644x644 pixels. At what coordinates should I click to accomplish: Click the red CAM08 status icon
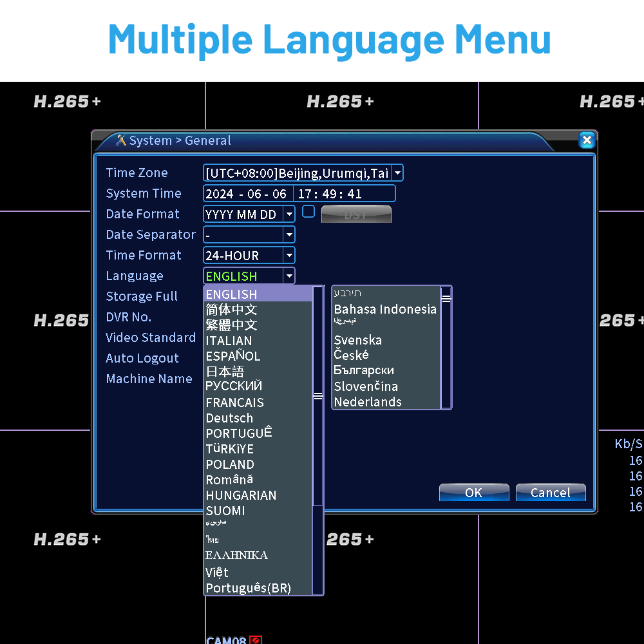(256, 640)
